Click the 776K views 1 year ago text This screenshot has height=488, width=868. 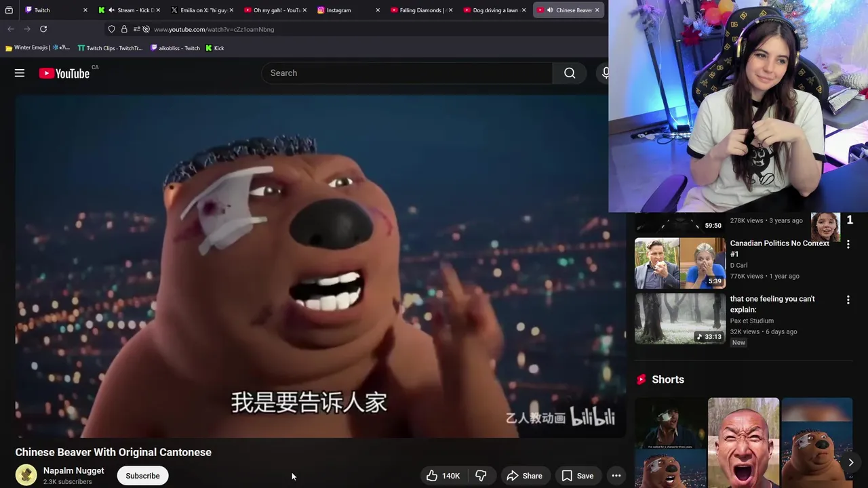[x=764, y=276]
